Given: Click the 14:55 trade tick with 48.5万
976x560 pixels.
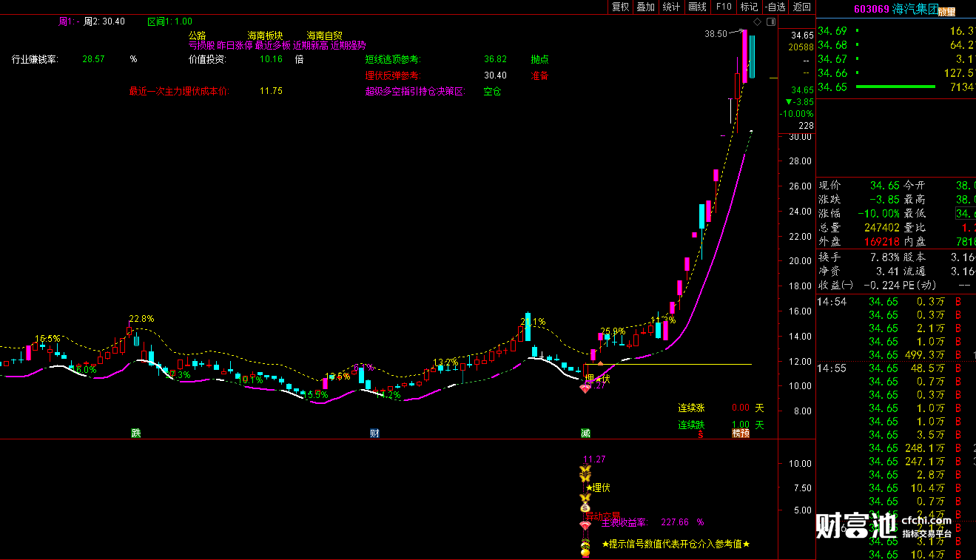Looking at the screenshot, I should coord(896,368).
